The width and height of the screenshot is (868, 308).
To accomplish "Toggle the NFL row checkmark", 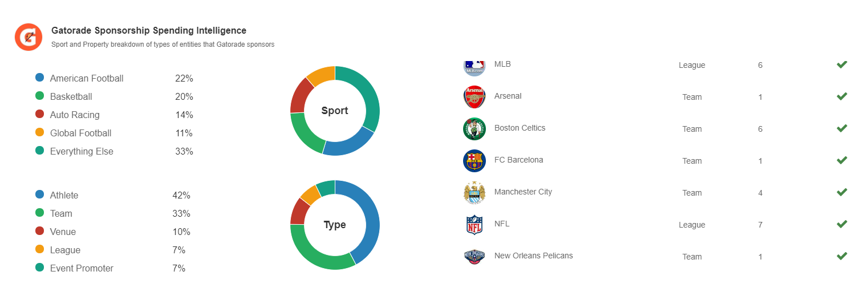I will (842, 224).
